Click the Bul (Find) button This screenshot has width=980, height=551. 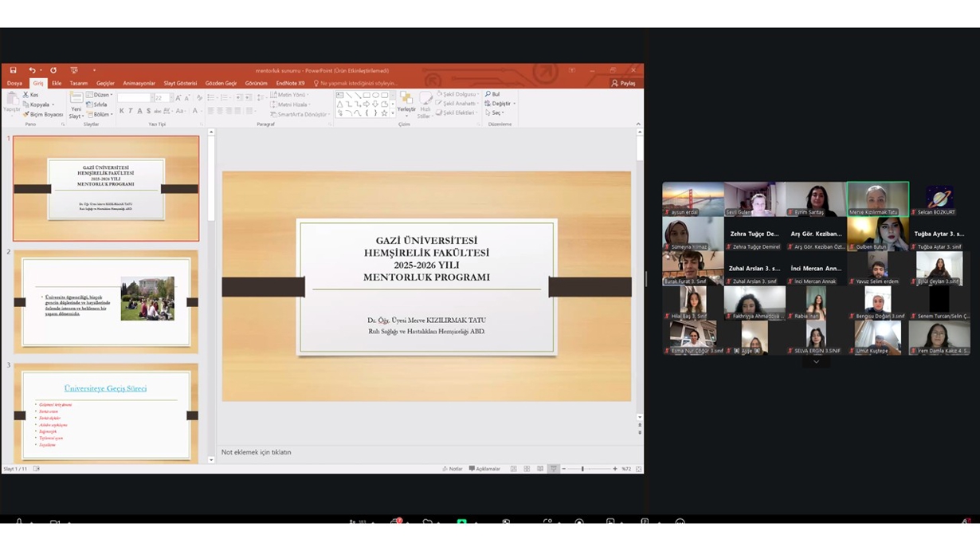click(x=493, y=94)
